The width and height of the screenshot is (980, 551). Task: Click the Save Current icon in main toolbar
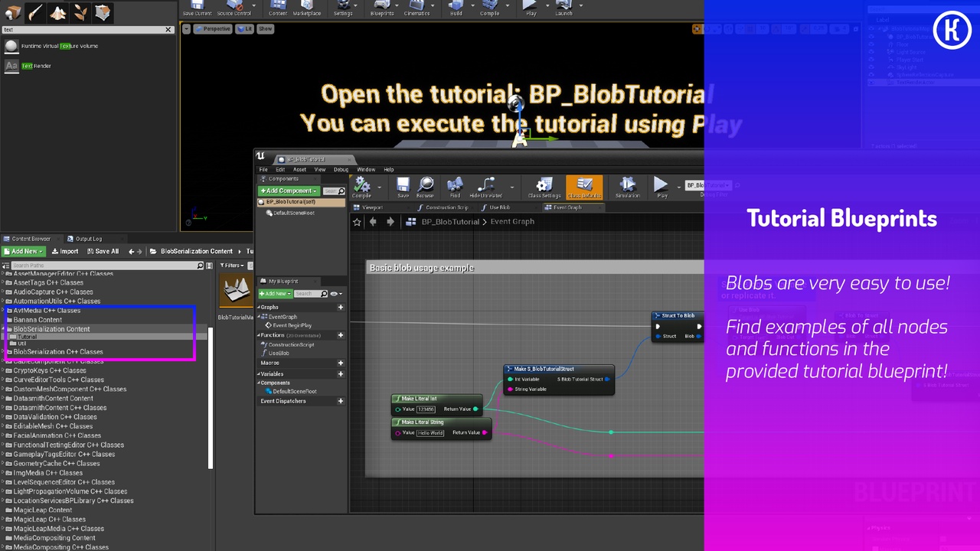[197, 8]
